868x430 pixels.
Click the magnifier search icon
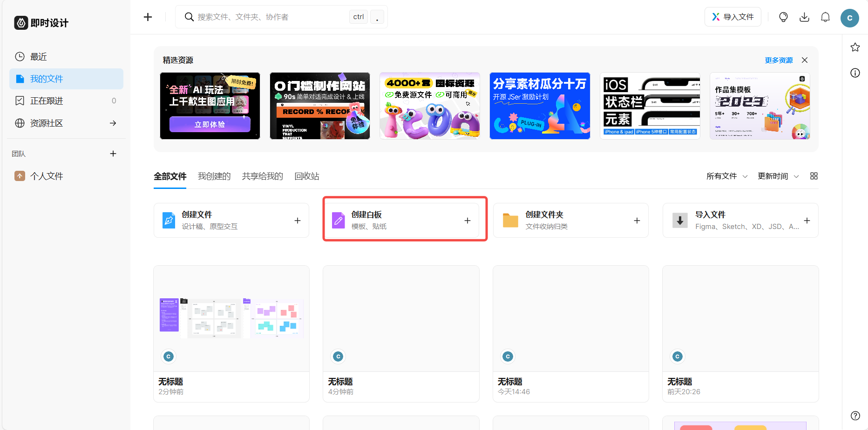(x=189, y=17)
